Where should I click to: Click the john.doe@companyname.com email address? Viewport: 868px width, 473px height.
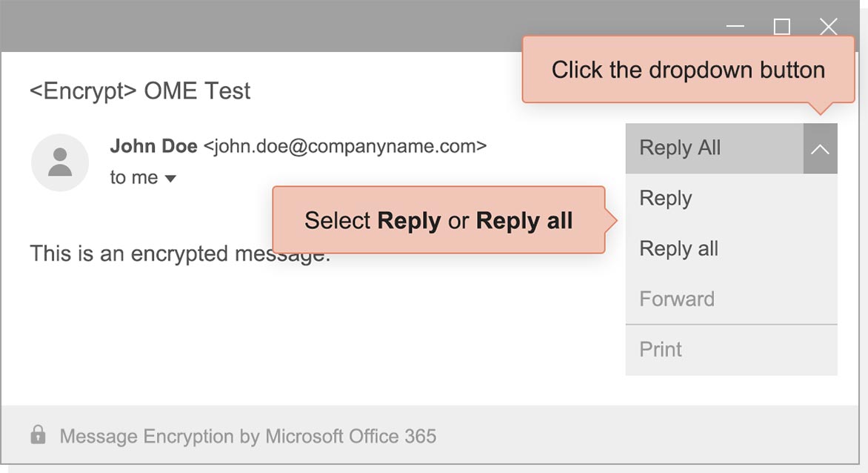point(345,146)
